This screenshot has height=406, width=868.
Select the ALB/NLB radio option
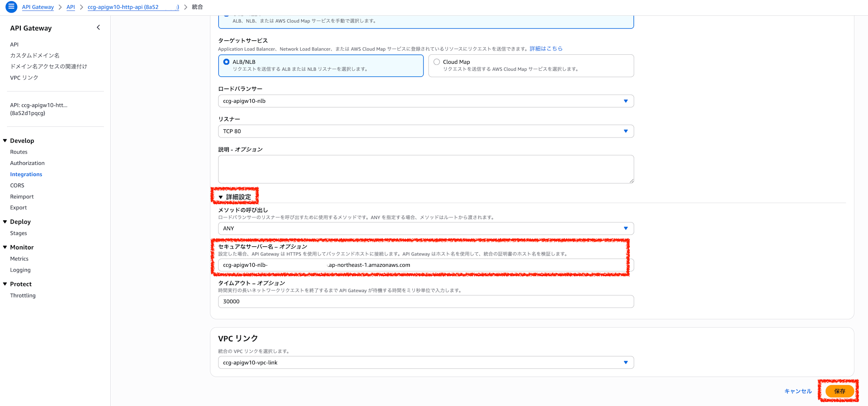226,62
